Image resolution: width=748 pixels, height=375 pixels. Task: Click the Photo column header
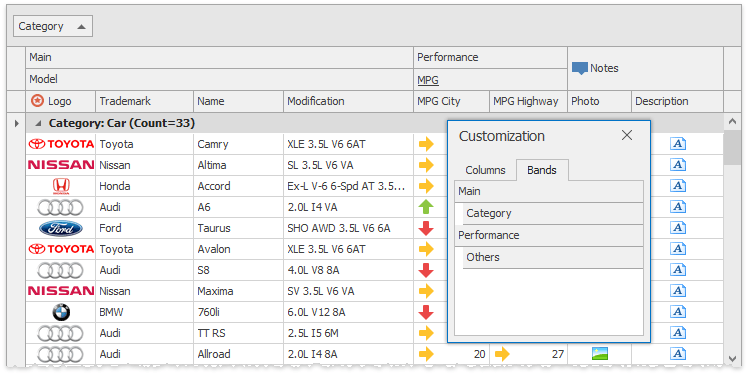point(600,101)
